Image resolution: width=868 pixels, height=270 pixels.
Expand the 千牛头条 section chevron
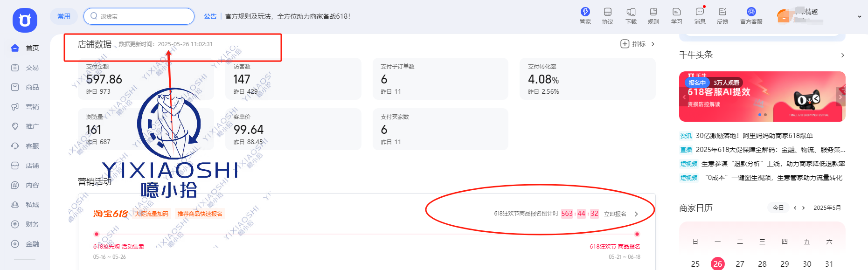click(842, 55)
